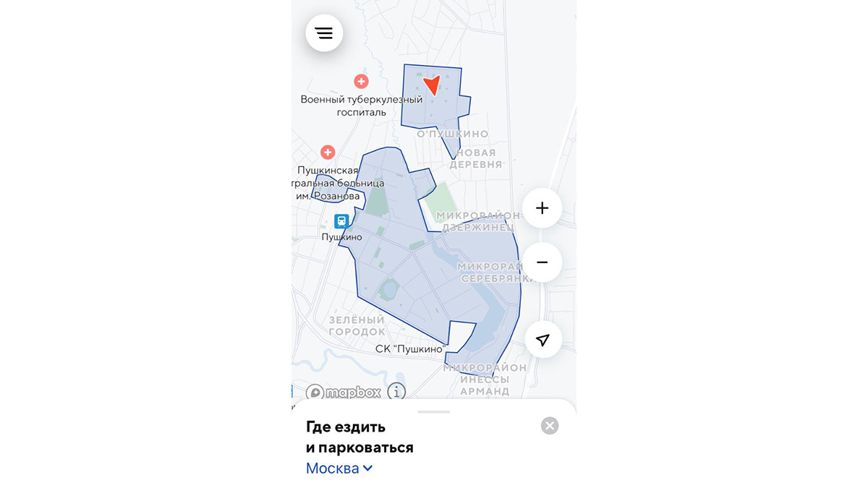This screenshot has height=488, width=868.
Task: Select the Пушкино train station icon
Action: [x=341, y=221]
